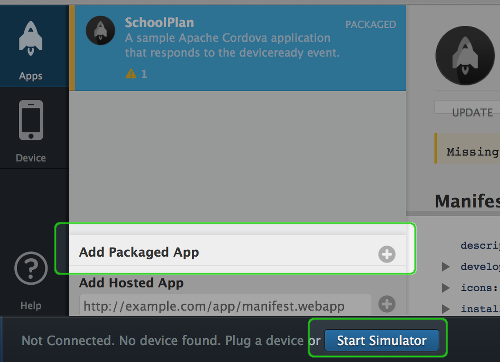Expand the icons manifest entry
500x362 pixels.
click(446, 288)
